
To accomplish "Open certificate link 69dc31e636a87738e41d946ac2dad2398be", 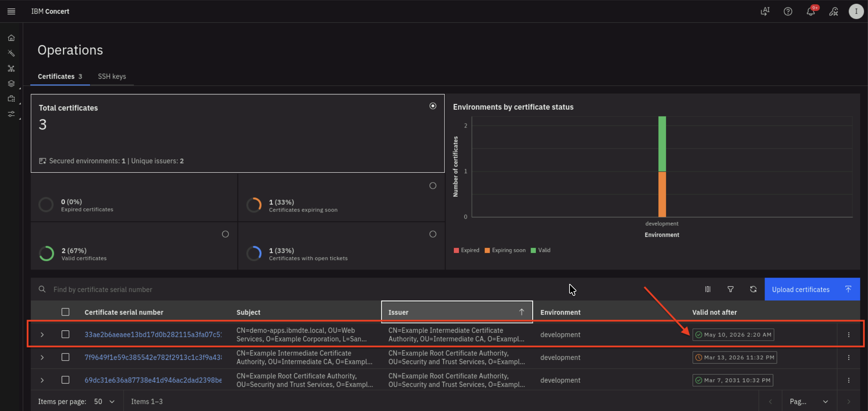I will (x=153, y=380).
